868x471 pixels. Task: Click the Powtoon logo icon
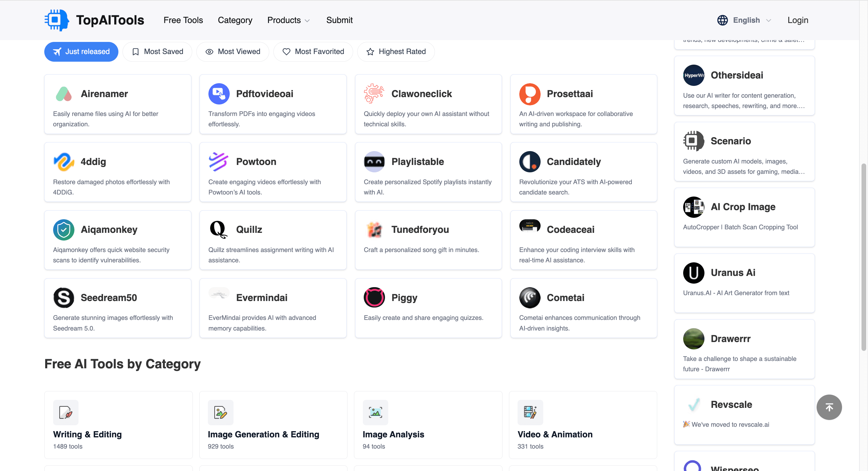tap(219, 162)
